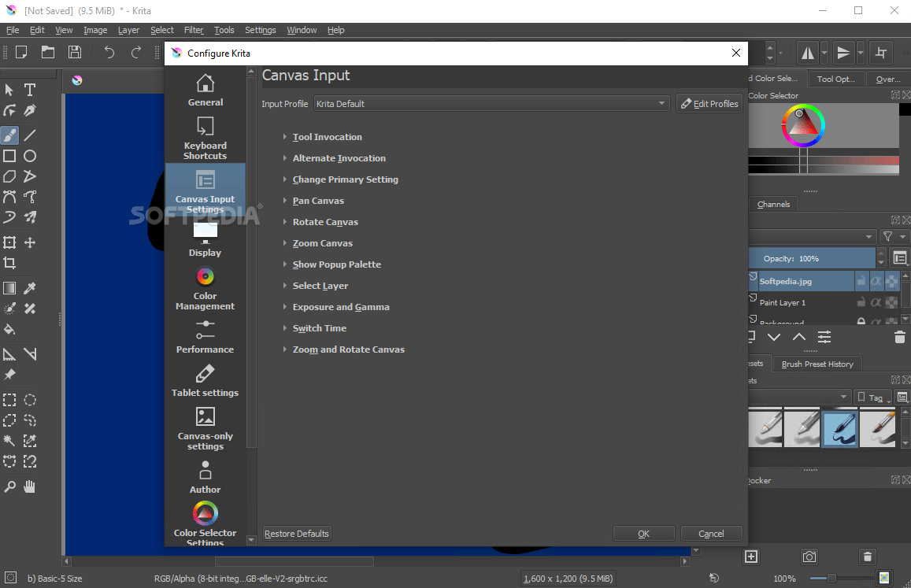
Task: Pick the Crop tool
Action: pyautogui.click(x=10, y=261)
